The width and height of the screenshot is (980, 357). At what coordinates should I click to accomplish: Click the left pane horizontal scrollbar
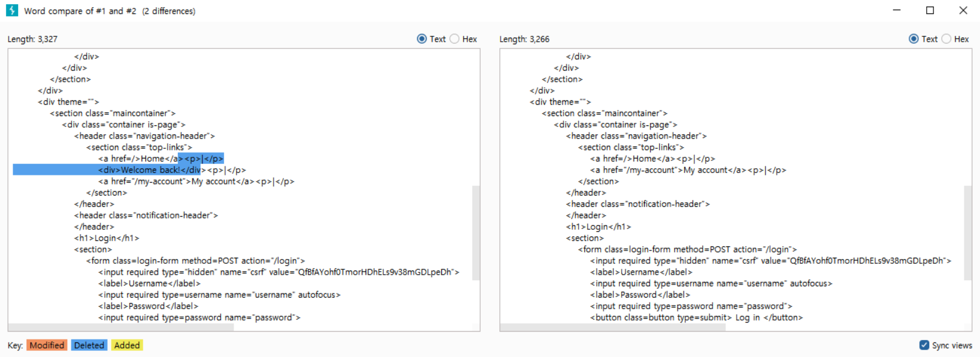pos(121,327)
